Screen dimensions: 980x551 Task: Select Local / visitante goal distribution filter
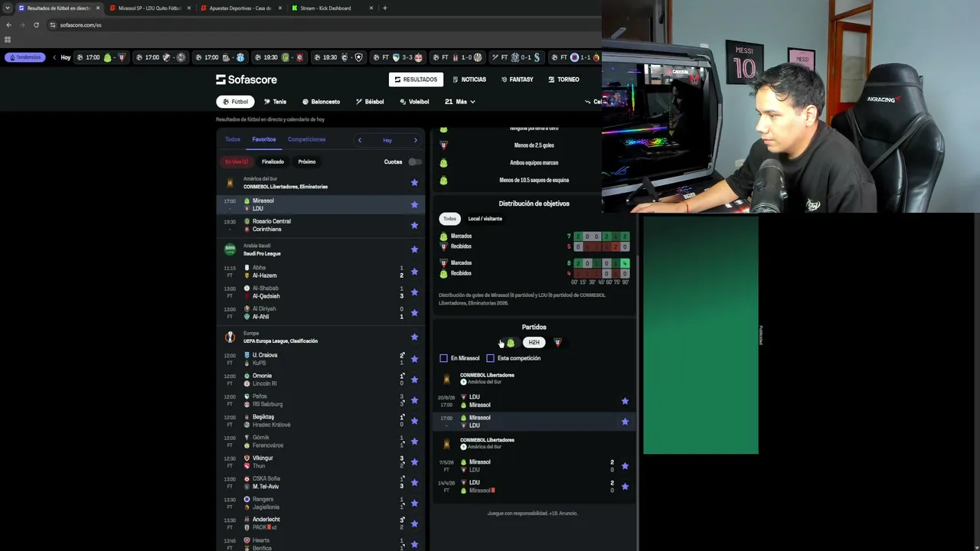485,219
